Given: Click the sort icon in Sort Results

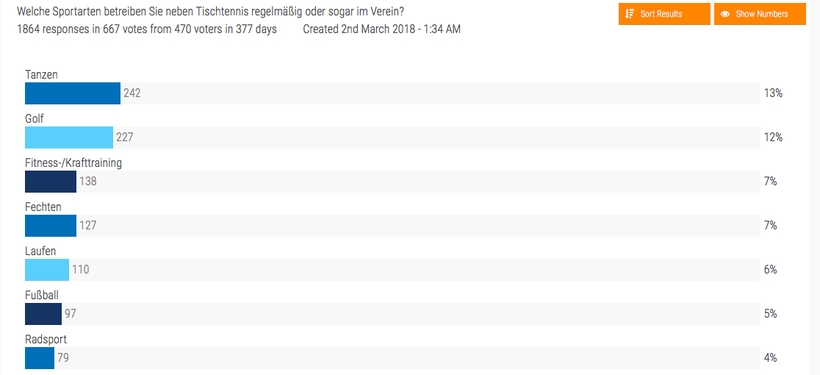Looking at the screenshot, I should (x=630, y=14).
